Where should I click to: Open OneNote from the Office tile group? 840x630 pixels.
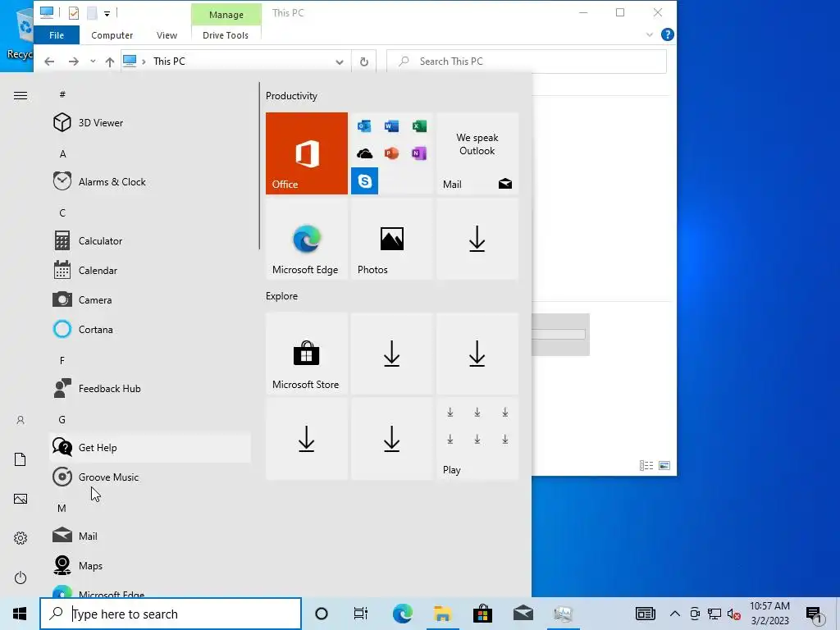coord(419,153)
